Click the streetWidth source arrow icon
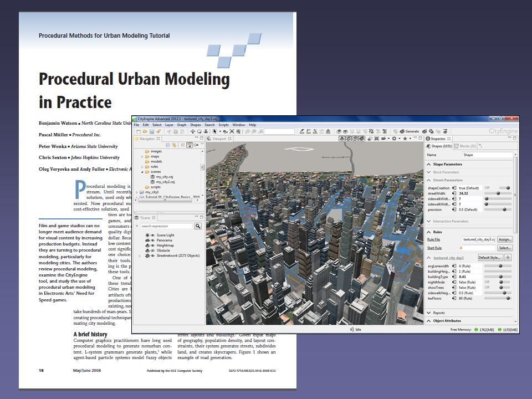532x399 pixels. [x=454, y=193]
